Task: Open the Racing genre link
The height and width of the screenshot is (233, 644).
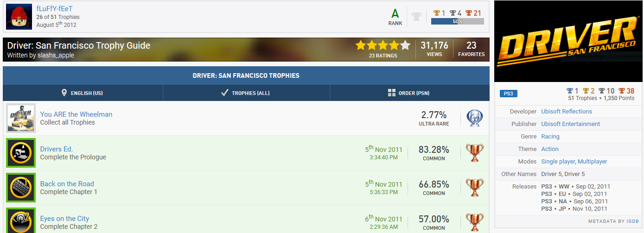Action: (550, 137)
